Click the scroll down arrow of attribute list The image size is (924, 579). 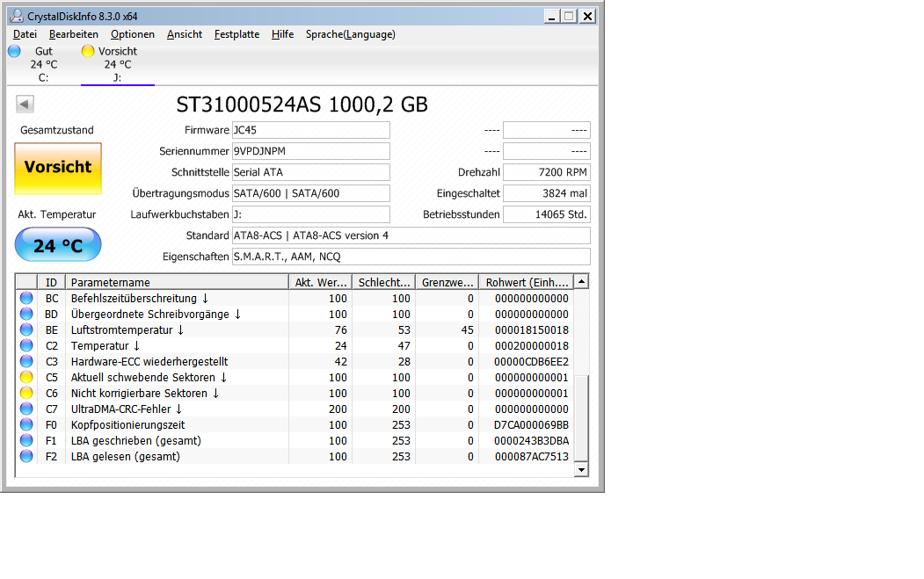[x=581, y=469]
